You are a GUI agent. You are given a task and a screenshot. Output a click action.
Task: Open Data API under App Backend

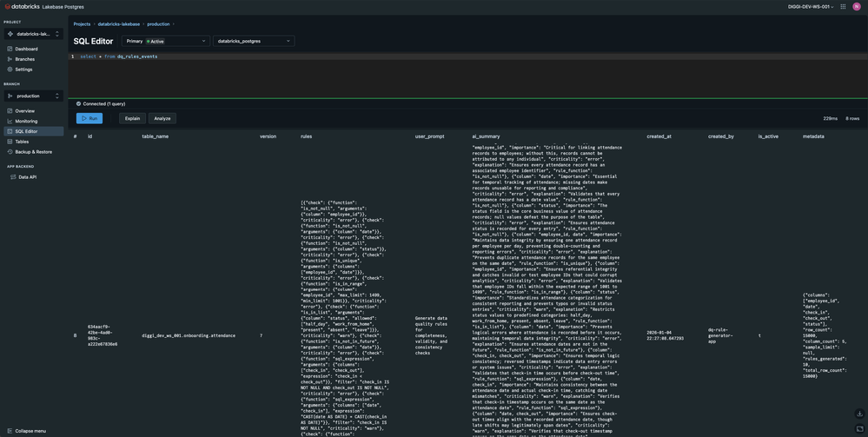(27, 177)
